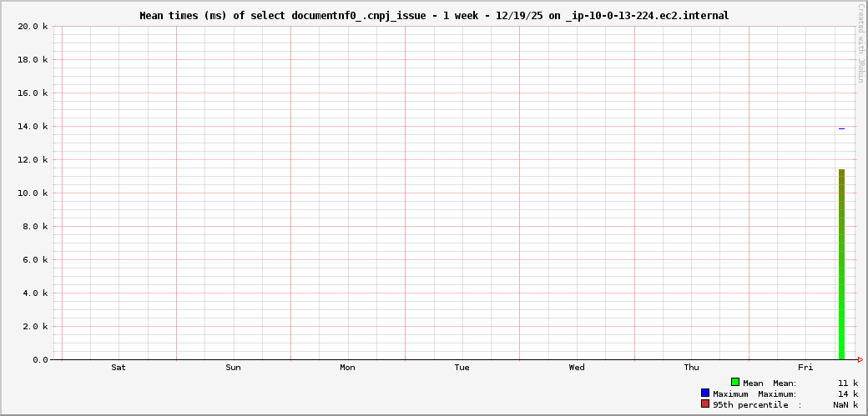This screenshot has width=868, height=416.
Task: Click the green Mean legend swatch
Action: tap(735, 382)
